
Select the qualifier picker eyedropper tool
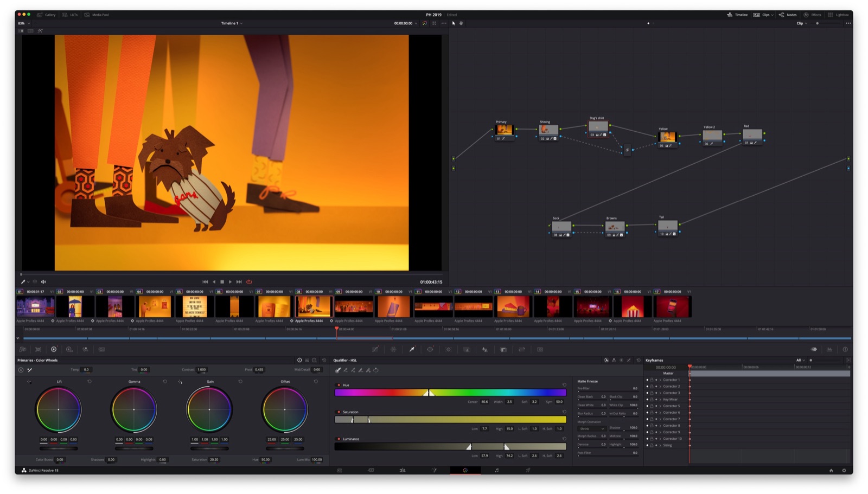click(338, 370)
